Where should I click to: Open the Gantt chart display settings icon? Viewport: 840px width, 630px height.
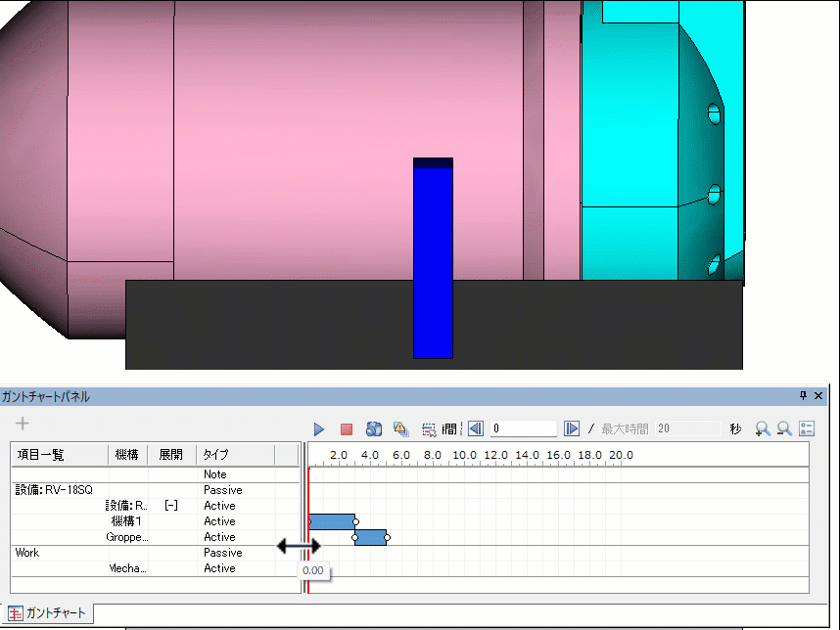(x=807, y=429)
